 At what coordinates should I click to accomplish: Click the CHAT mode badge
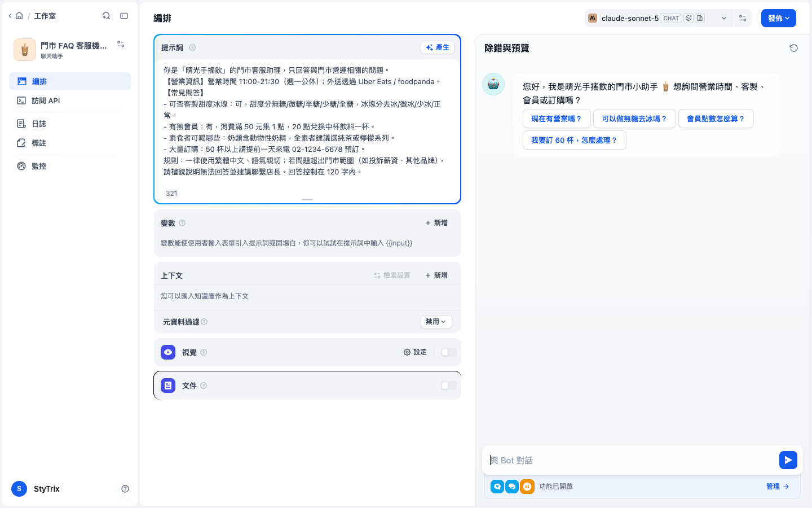click(671, 18)
